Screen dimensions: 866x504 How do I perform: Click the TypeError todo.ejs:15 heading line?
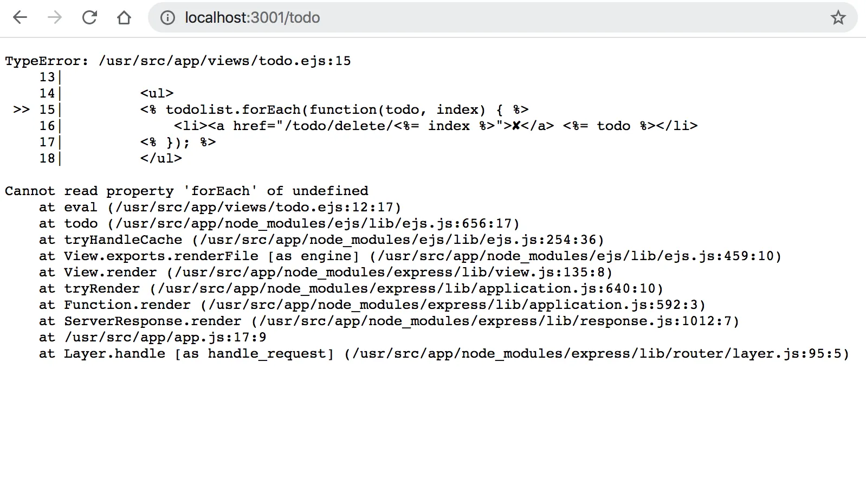[x=178, y=61]
